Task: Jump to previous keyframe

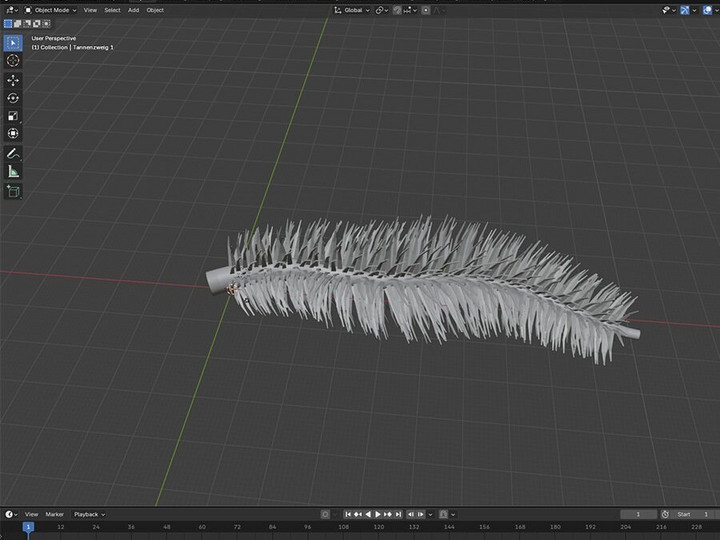Action: point(358,514)
